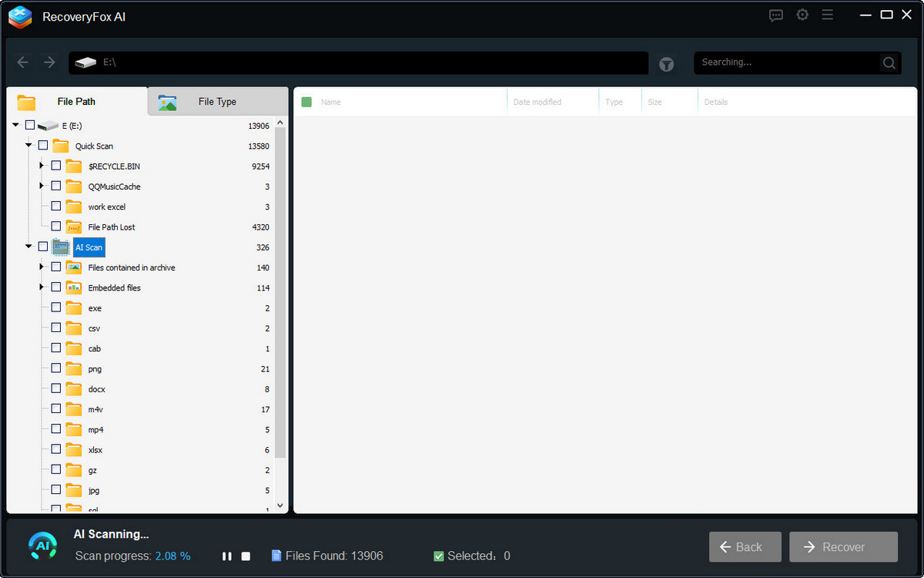Expand the $RECYCLE.BIN folder
The height and width of the screenshot is (578, 924).
point(41,165)
